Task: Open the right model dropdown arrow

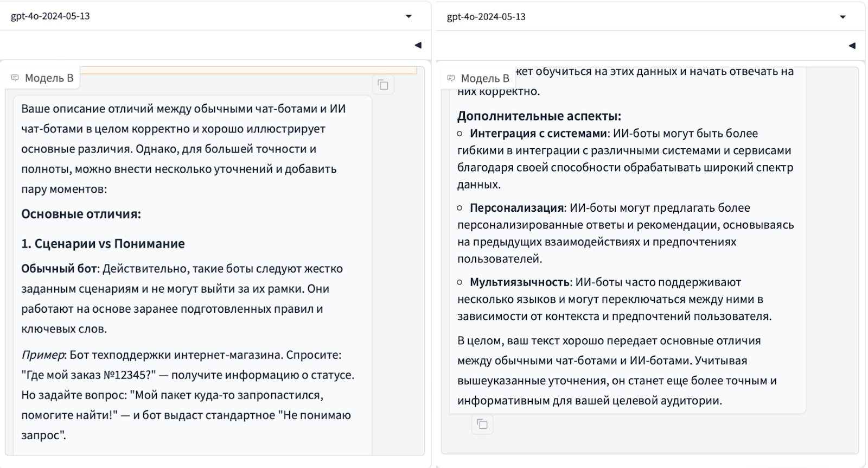Action: 843,17
